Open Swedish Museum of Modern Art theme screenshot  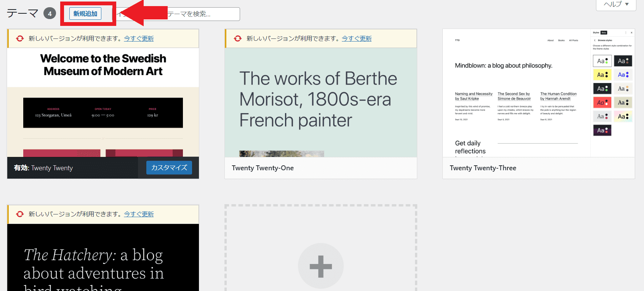103,102
